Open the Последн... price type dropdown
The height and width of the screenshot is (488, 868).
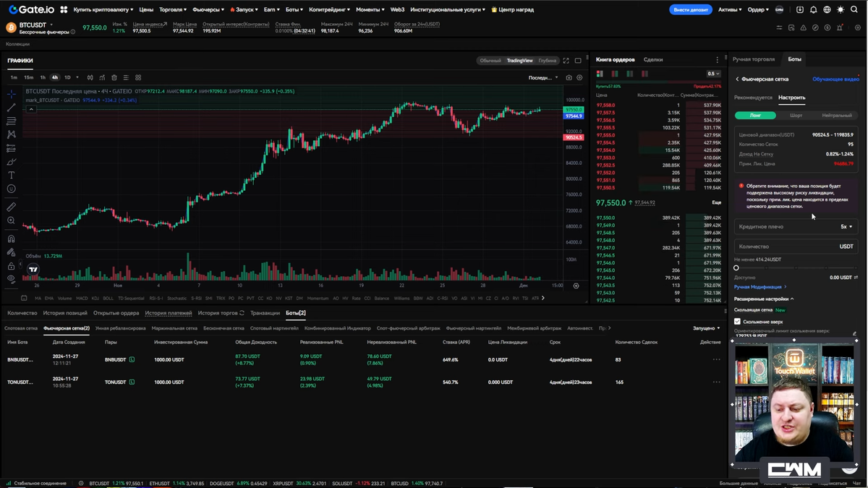(x=543, y=77)
